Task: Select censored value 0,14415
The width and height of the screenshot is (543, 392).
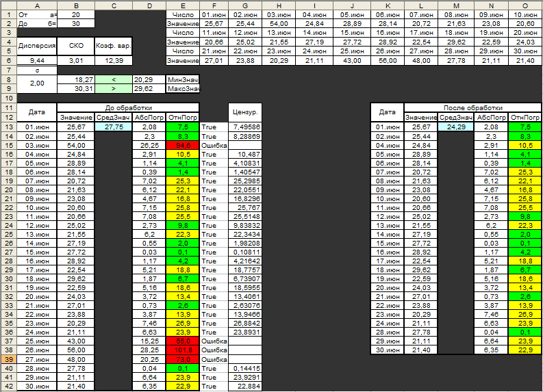Action: point(245,368)
